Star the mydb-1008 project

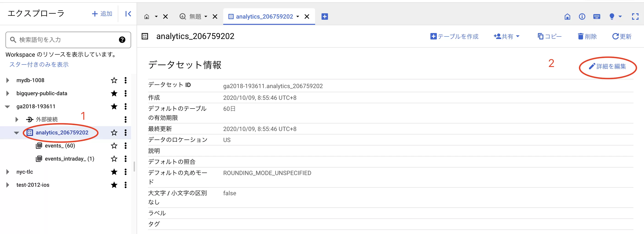tap(114, 80)
